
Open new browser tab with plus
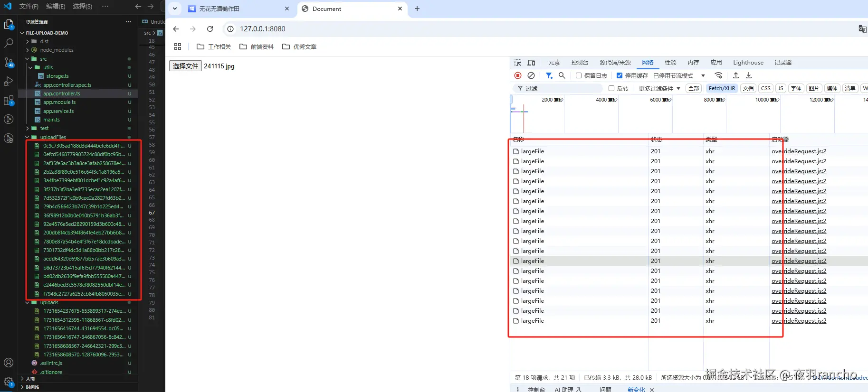417,9
